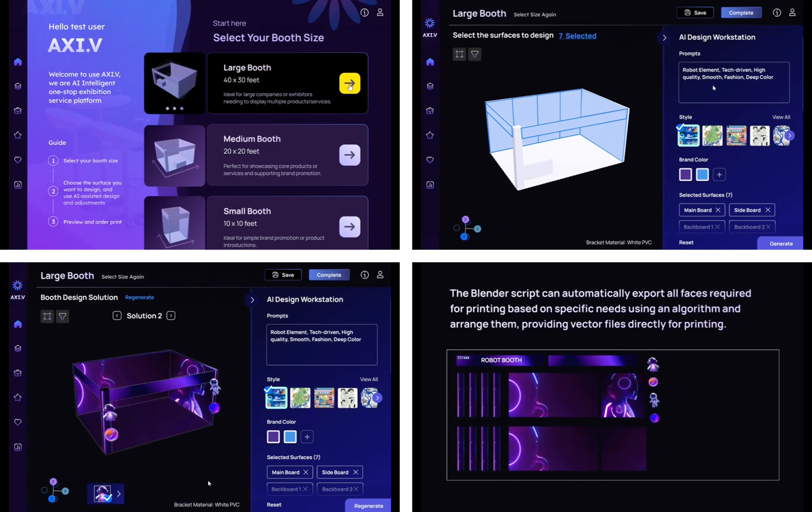Open the 7 Selected surfaces link

click(x=577, y=36)
